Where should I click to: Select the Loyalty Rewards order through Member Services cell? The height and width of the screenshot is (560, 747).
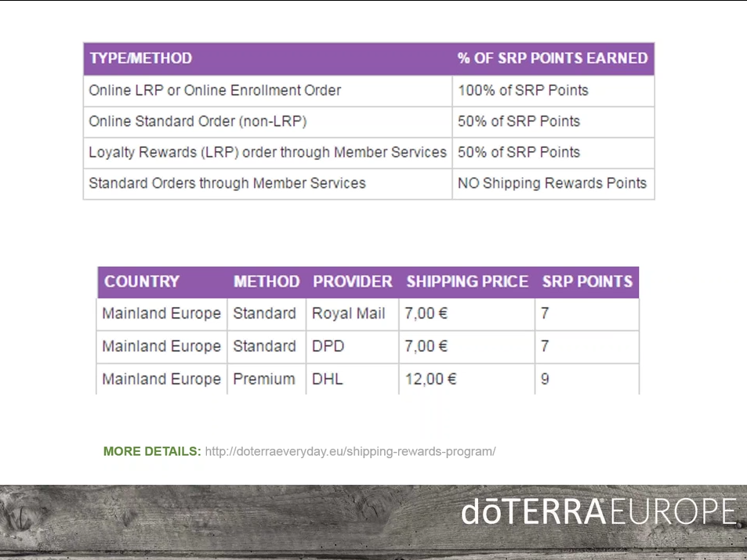(x=268, y=153)
